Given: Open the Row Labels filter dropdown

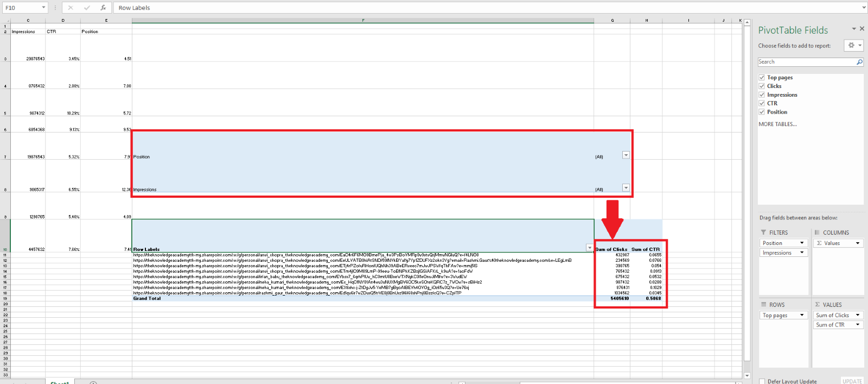Looking at the screenshot, I should pos(590,248).
